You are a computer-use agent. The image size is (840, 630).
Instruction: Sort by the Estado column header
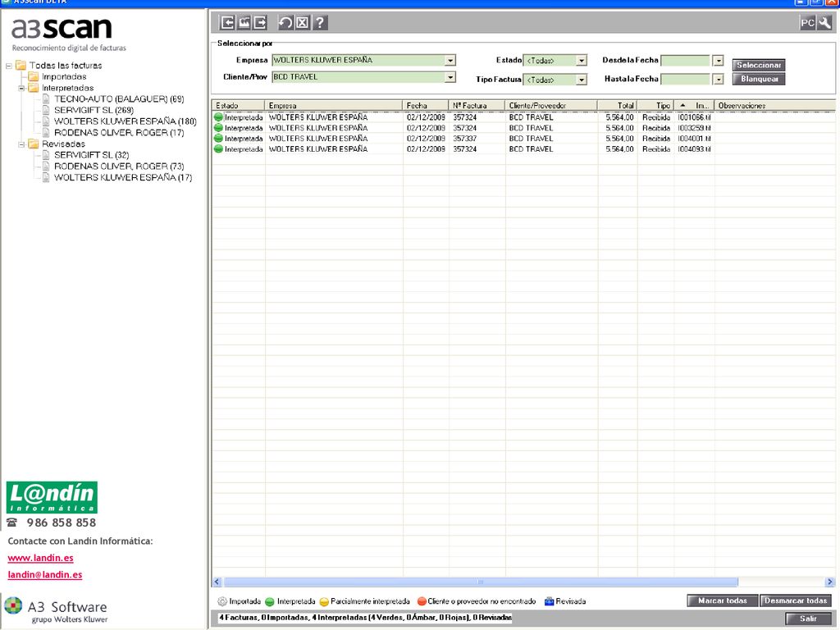239,106
